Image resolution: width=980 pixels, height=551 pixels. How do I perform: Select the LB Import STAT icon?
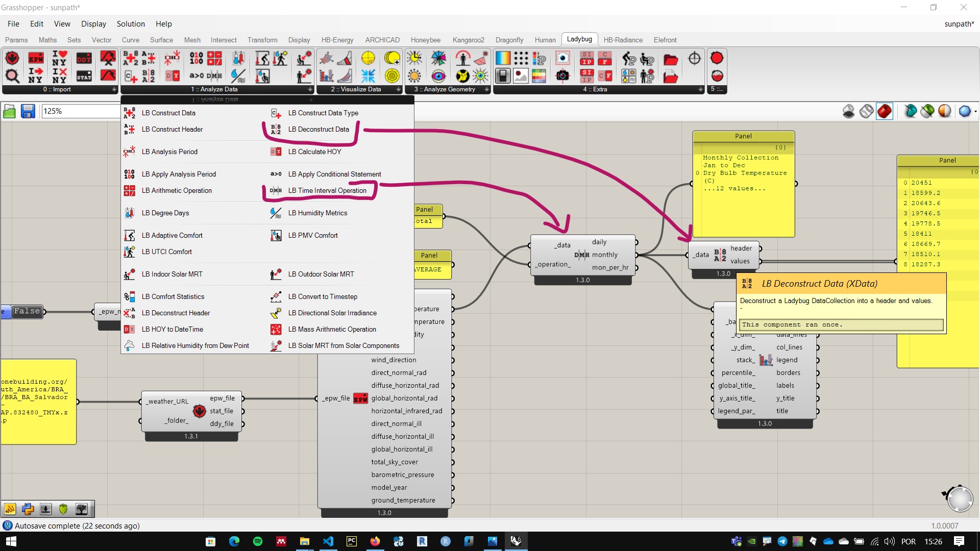tap(84, 76)
